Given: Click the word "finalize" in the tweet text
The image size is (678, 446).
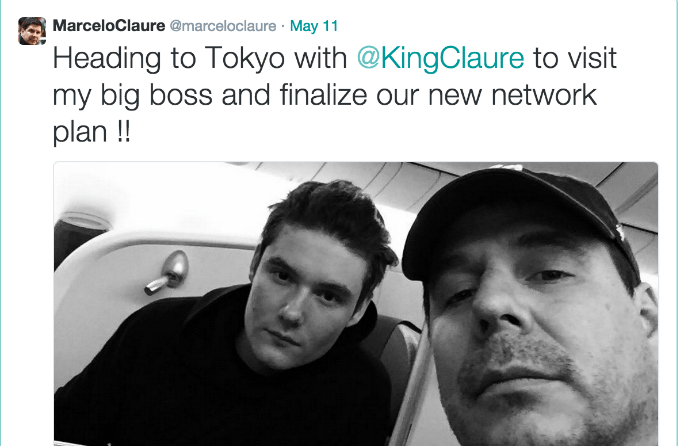Looking at the screenshot, I should (323, 95).
